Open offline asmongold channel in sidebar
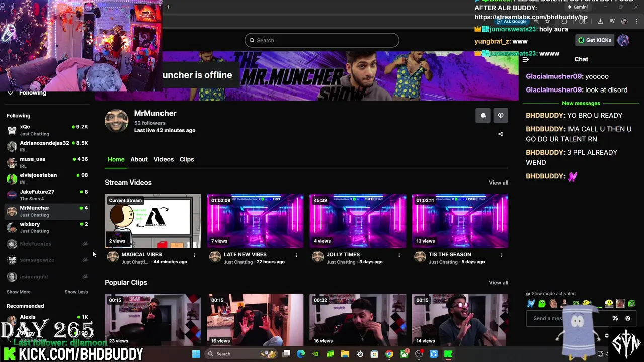This screenshot has width=644, height=362. point(47,277)
